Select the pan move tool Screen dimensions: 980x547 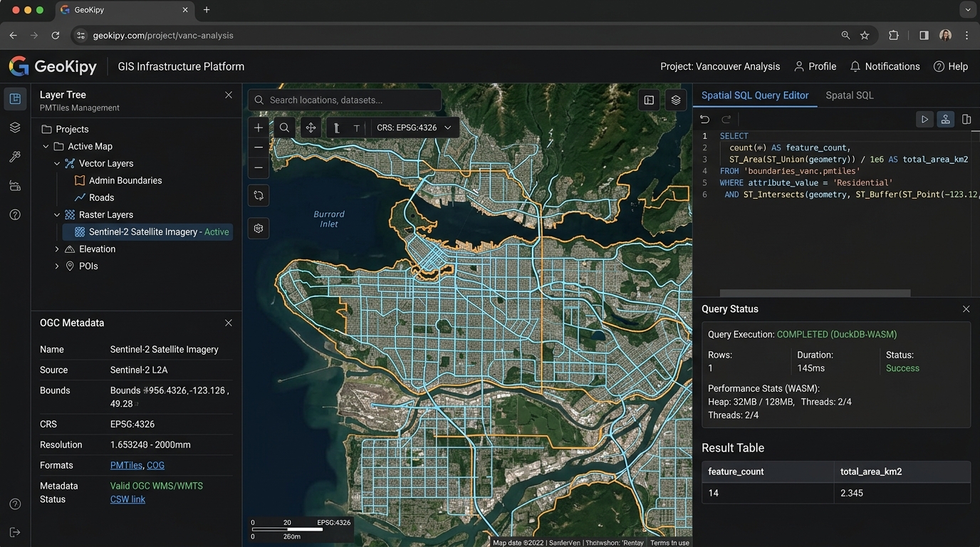coord(311,128)
